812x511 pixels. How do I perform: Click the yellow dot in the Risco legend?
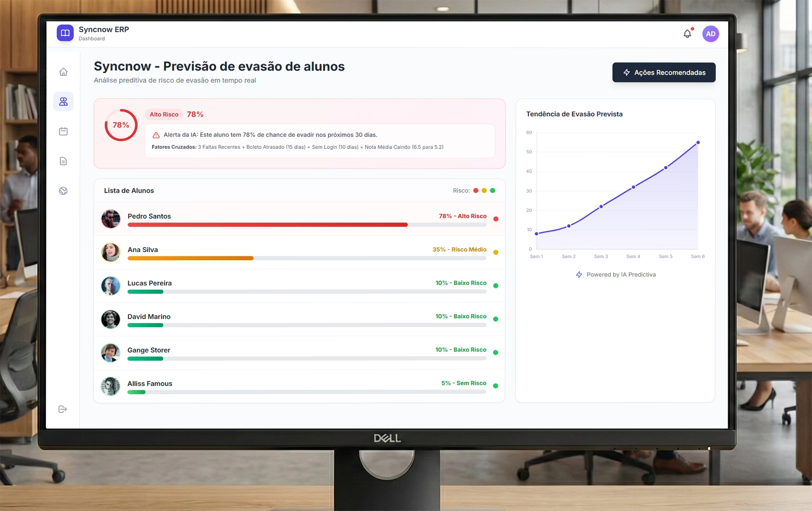tap(484, 191)
